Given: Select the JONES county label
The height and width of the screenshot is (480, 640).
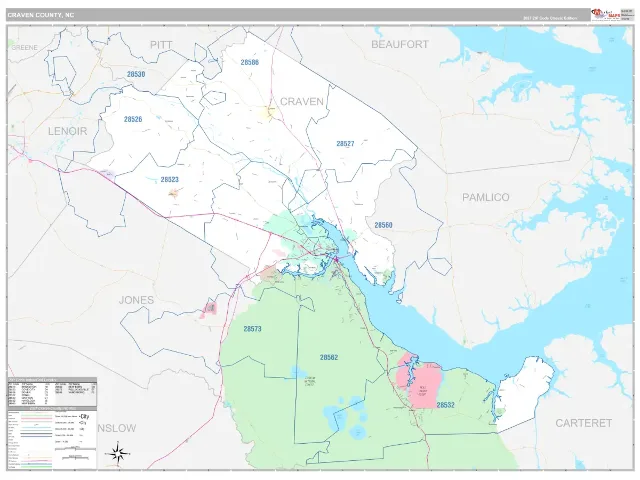Looking at the screenshot, I should (x=136, y=300).
